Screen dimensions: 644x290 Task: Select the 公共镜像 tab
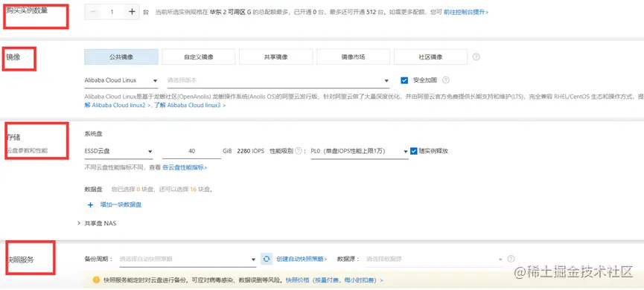(x=121, y=57)
